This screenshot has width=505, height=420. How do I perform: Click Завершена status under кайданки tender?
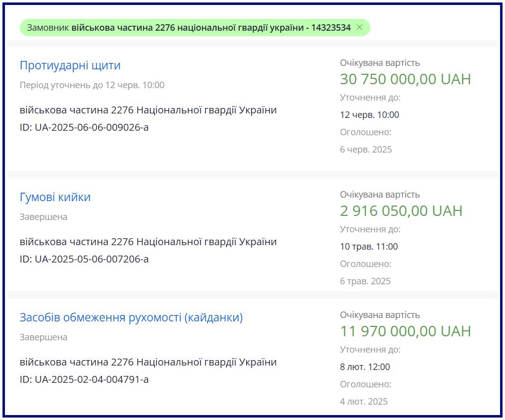44,337
